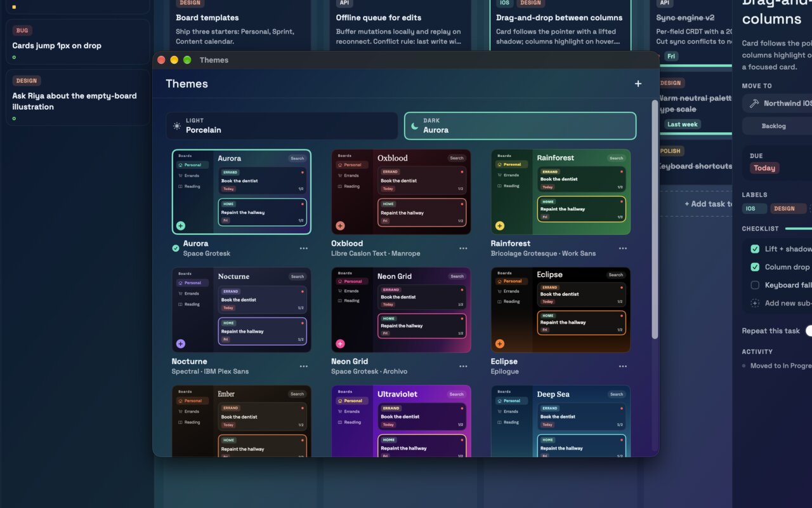812x508 pixels.
Task: Open the more options menu for Aurora theme
Action: pyautogui.click(x=304, y=248)
